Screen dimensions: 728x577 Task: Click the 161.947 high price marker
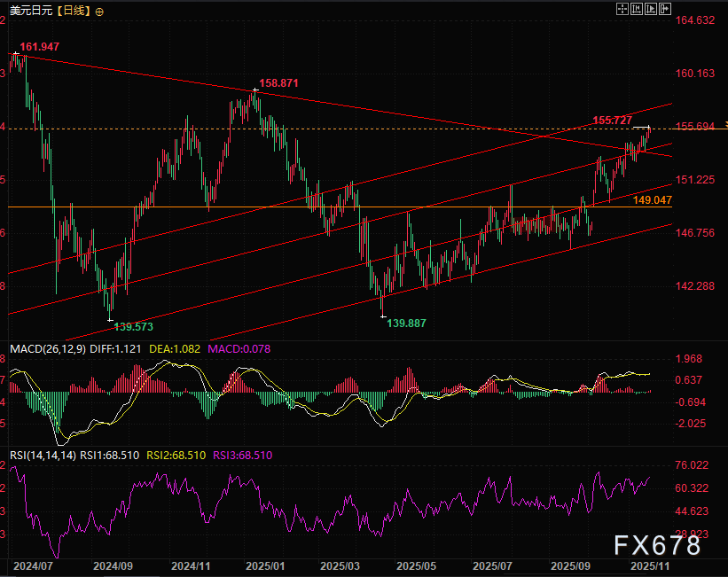point(40,45)
